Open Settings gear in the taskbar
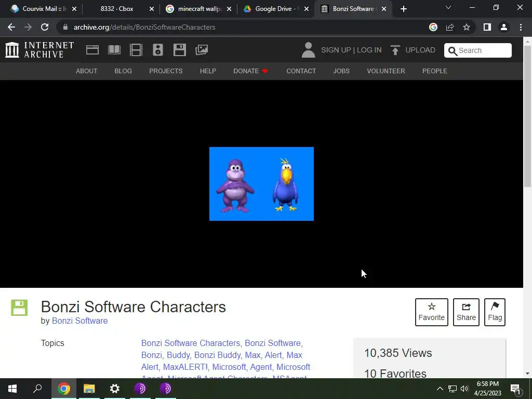 pyautogui.click(x=115, y=389)
